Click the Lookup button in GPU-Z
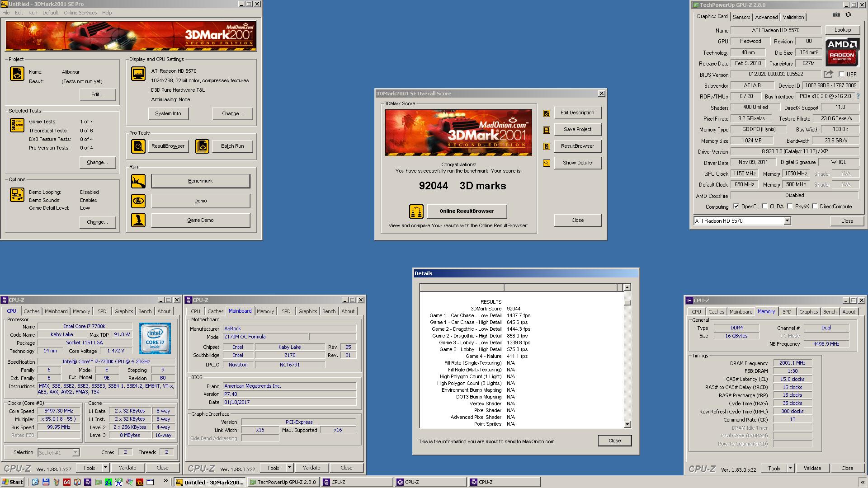The height and width of the screenshot is (488, 868). click(x=842, y=30)
